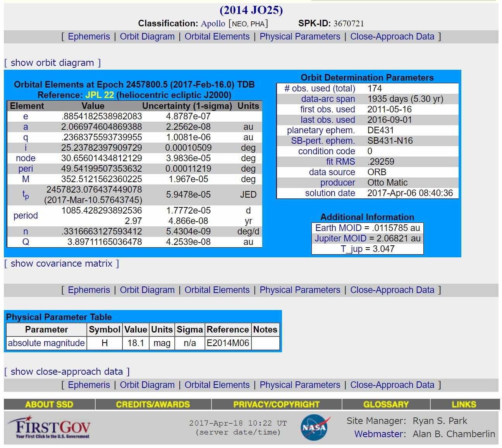Viewport: 502px width, 448px height.
Task: Select the E2014M06 reference cell
Action: (228, 343)
